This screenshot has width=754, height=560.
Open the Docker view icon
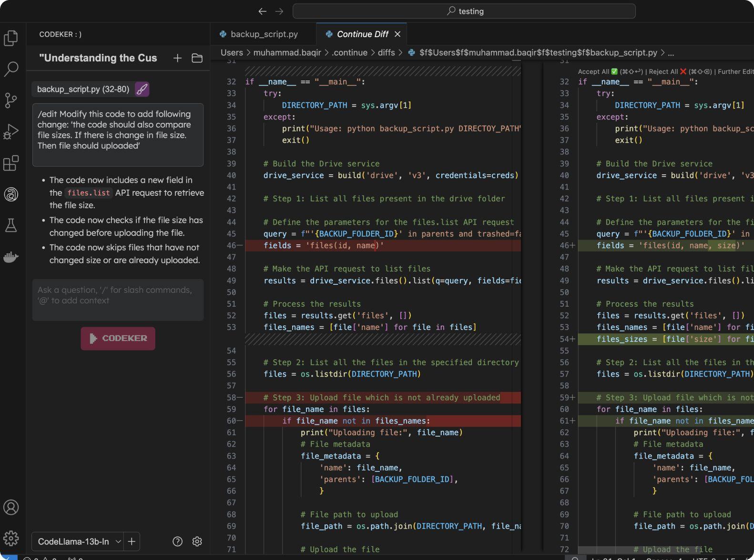[11, 257]
